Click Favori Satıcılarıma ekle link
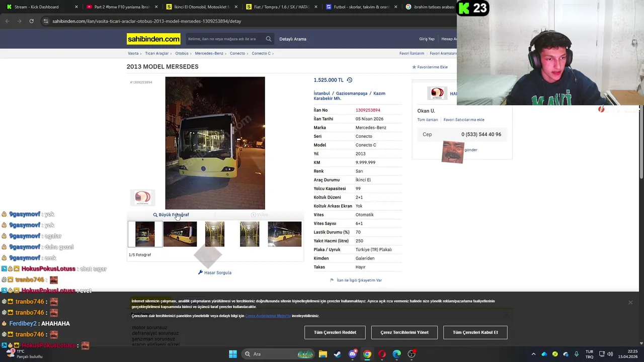 464,120
